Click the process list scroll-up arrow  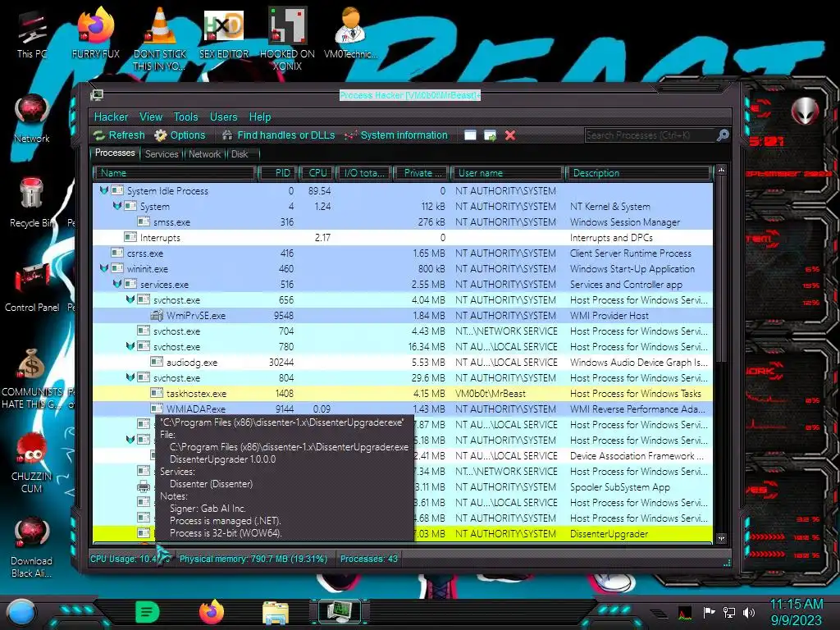click(722, 171)
